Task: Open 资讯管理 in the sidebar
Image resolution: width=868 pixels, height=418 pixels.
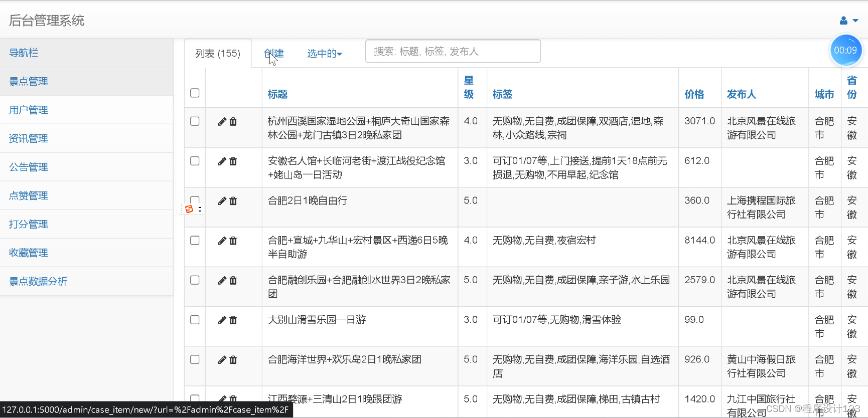Action: [x=86, y=138]
